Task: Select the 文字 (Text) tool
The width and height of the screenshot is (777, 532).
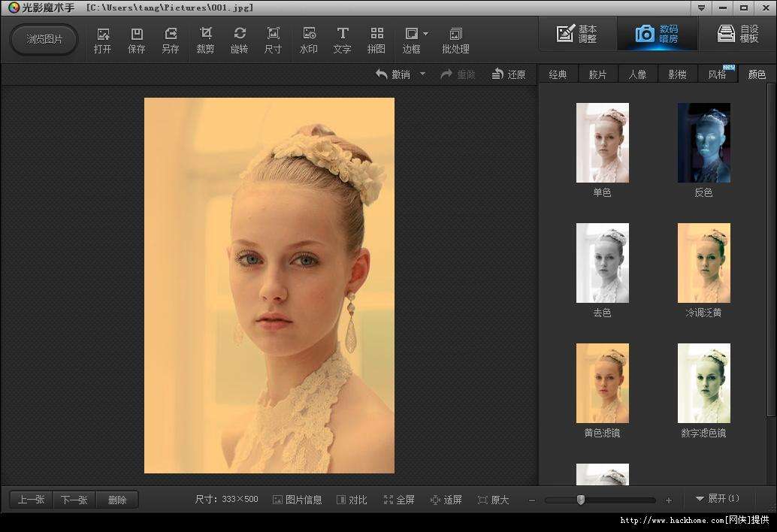Action: 342,40
